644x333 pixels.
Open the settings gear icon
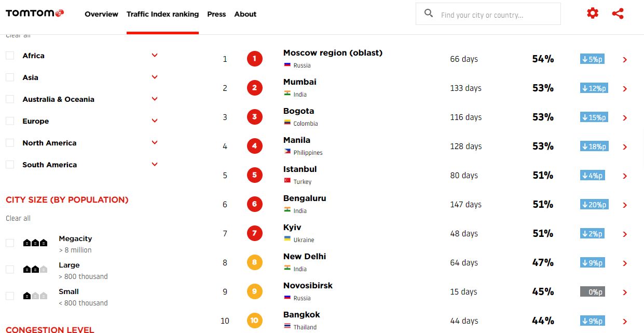click(593, 14)
